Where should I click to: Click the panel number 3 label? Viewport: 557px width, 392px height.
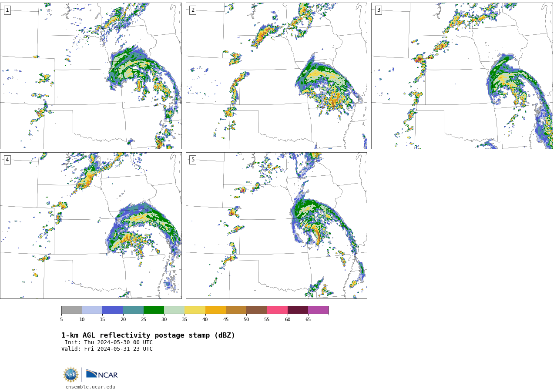378,10
